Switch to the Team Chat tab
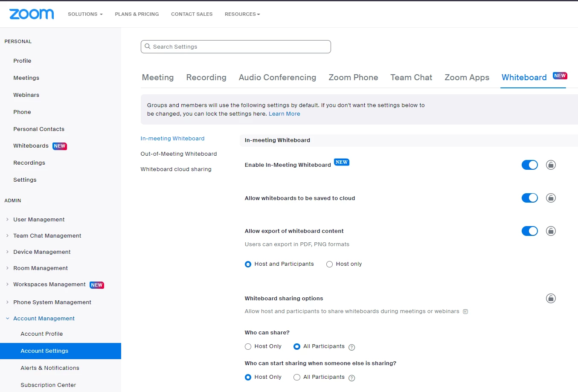Image resolution: width=578 pixels, height=392 pixels. 412,78
